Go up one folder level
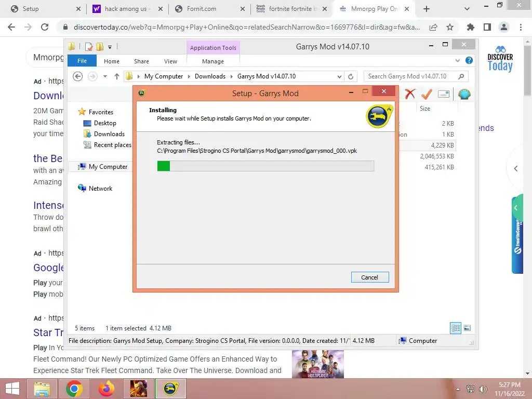This screenshot has height=399, width=532. (117, 76)
